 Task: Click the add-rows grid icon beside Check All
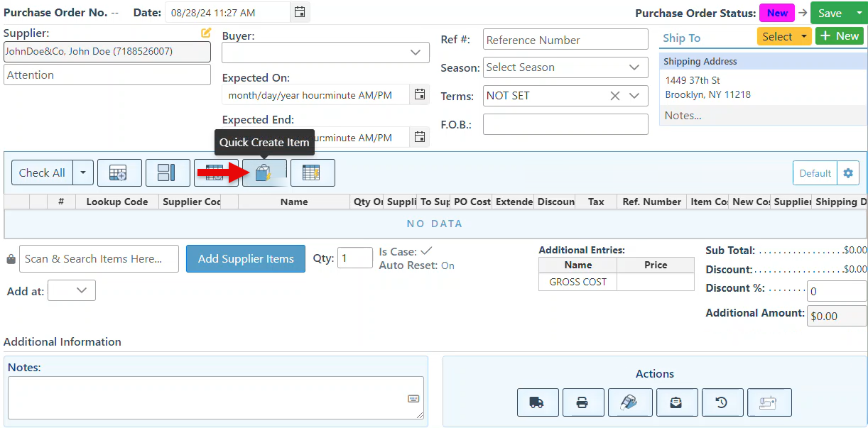click(117, 173)
